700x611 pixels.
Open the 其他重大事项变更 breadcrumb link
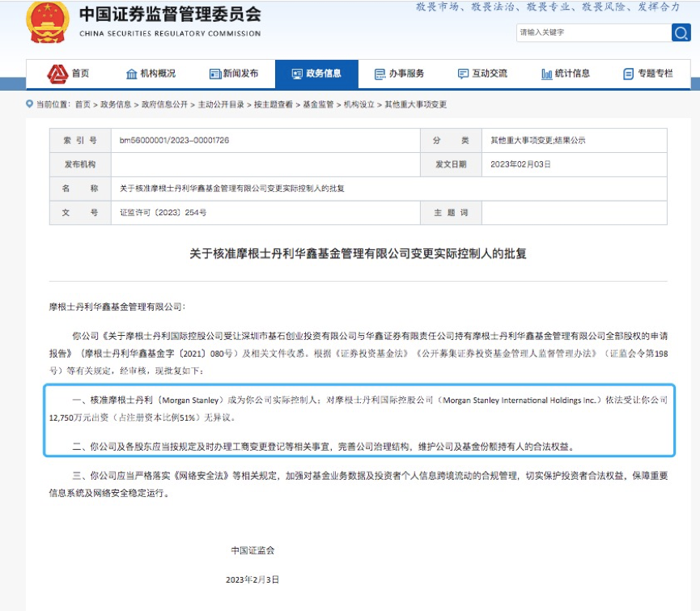[x=415, y=104]
